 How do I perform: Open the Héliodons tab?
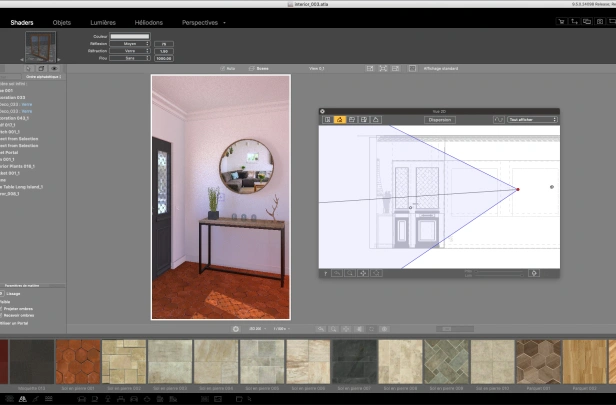pyautogui.click(x=148, y=22)
